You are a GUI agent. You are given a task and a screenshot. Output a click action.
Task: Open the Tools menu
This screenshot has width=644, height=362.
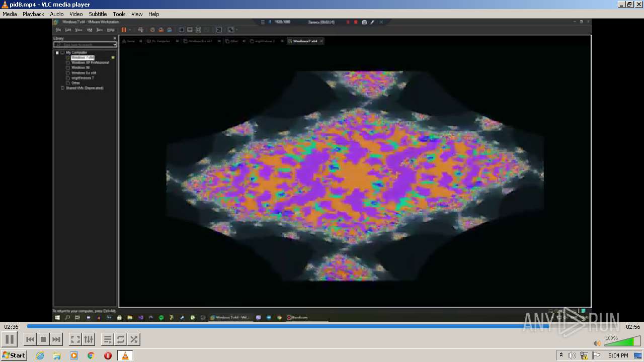point(119,14)
